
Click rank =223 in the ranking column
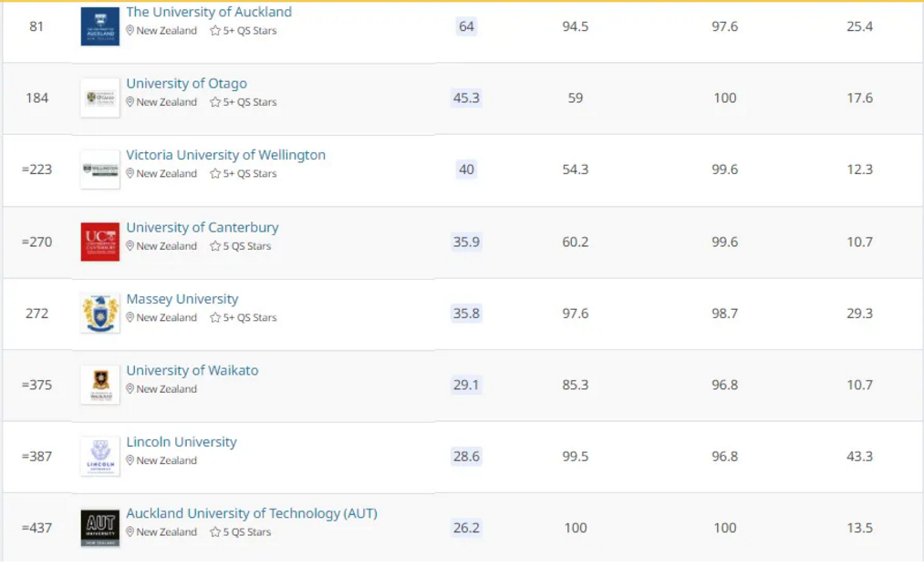coord(36,170)
